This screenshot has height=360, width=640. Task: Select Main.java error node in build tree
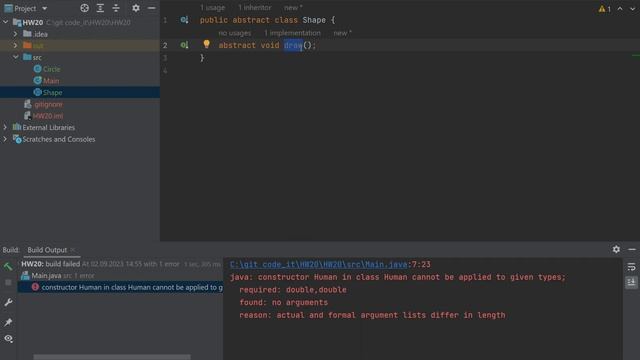[46, 276]
